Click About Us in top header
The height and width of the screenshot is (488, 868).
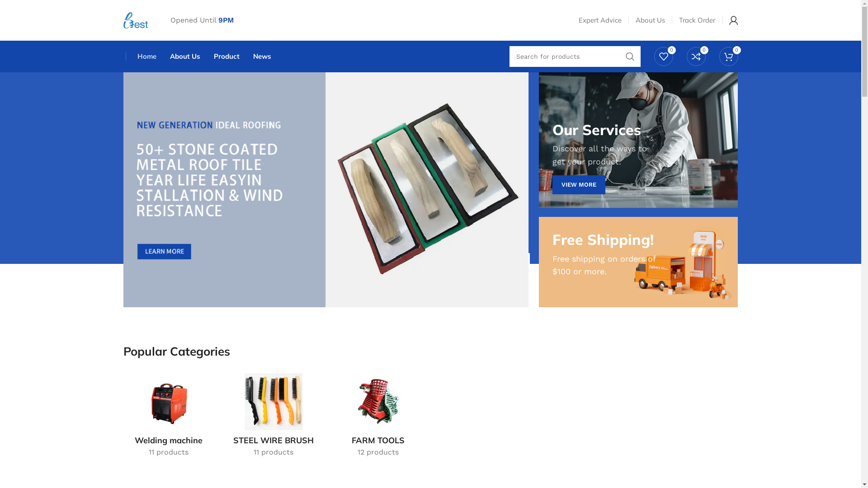pos(650,20)
